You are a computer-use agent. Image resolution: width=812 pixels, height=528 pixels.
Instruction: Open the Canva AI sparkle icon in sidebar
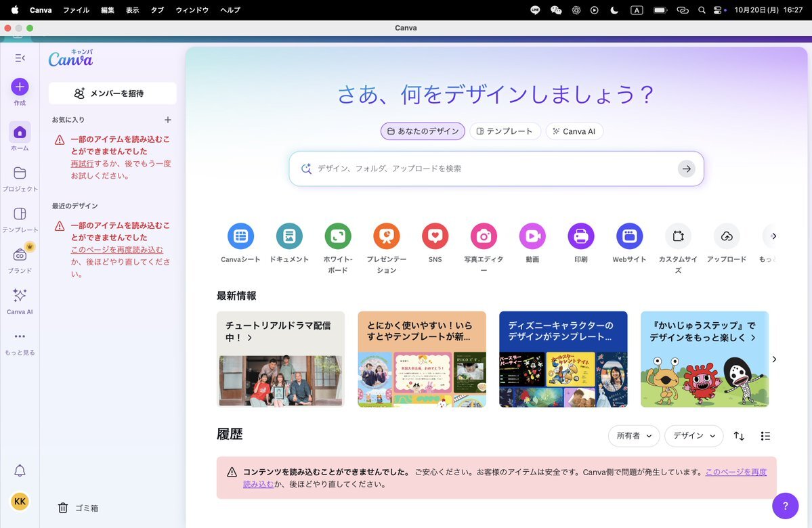[x=20, y=296]
